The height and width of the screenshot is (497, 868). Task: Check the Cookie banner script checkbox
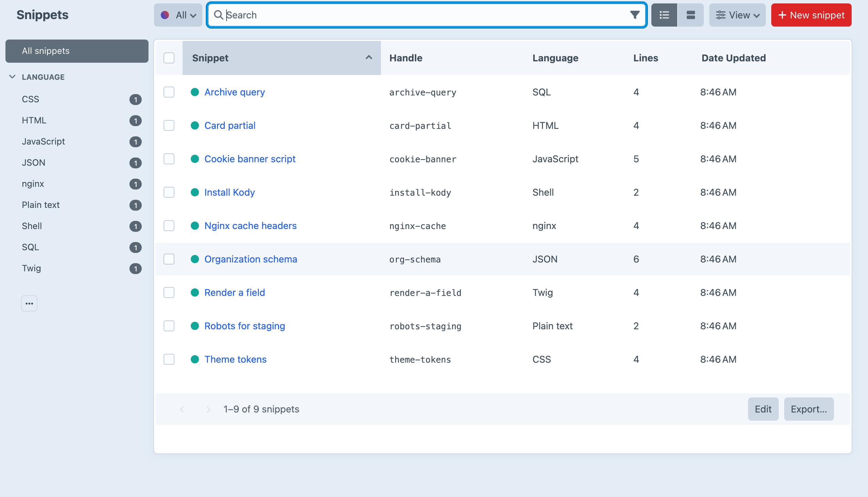pos(169,159)
